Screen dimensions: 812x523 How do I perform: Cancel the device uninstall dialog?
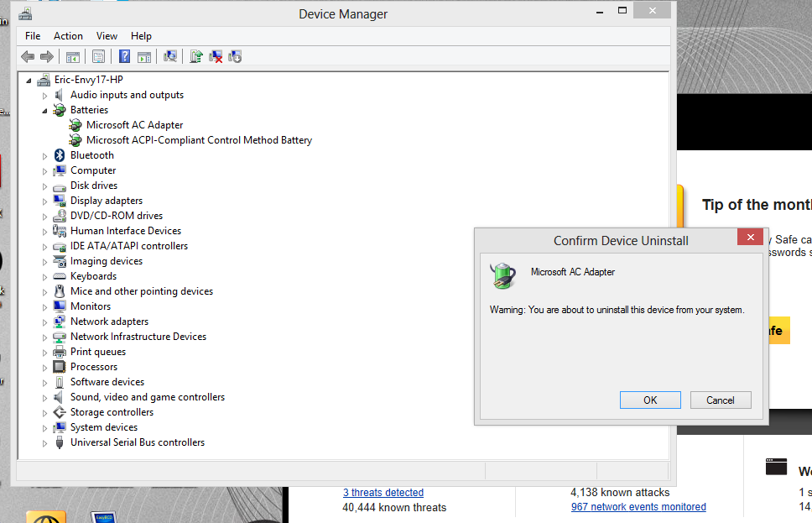721,400
